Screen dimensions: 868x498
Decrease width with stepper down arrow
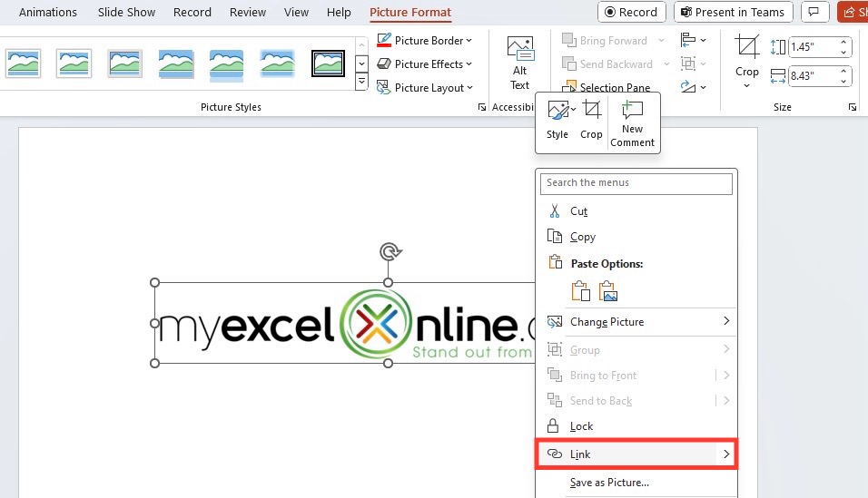point(843,81)
